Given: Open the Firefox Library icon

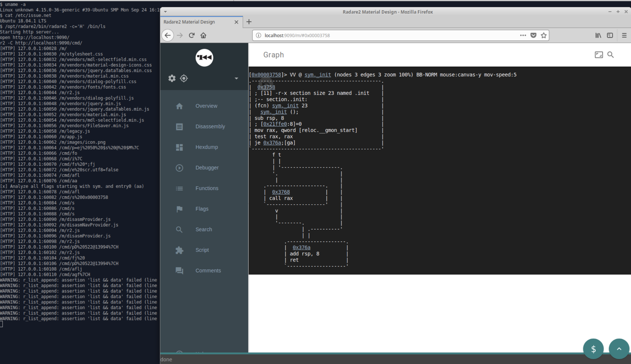Looking at the screenshot, I should point(598,35).
